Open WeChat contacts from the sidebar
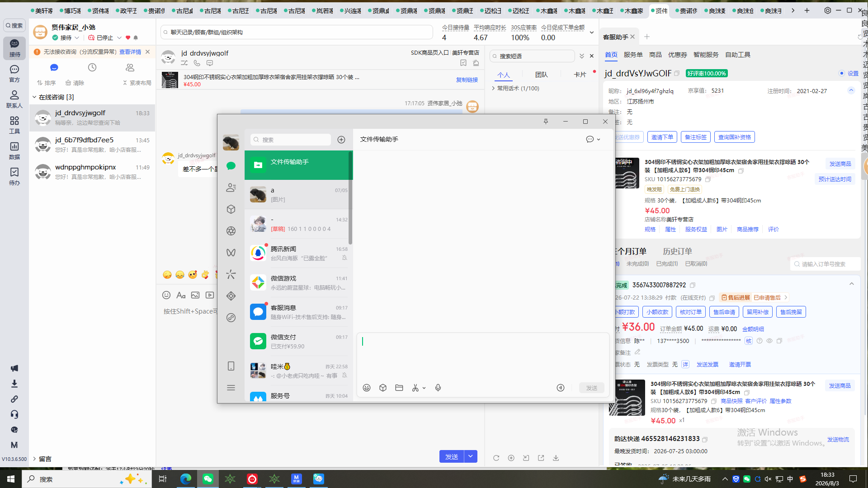Screen dimensions: 868x488 tap(231, 188)
